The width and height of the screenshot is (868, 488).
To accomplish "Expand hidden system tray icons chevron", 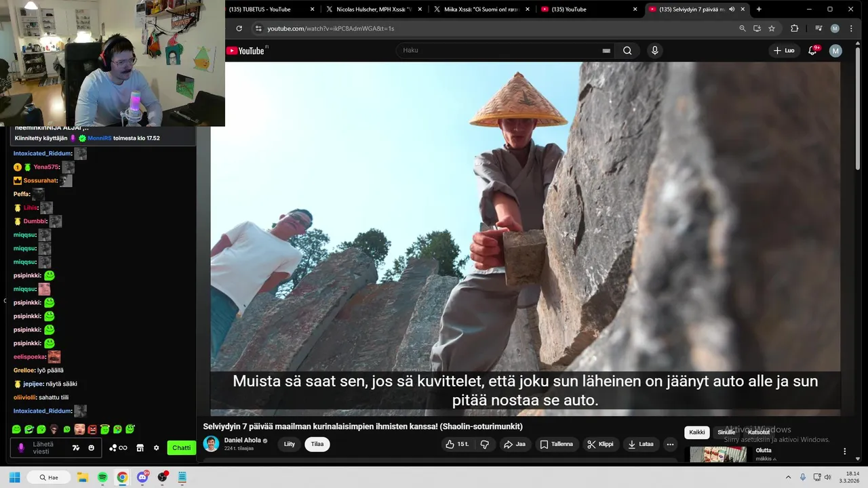I will click(x=789, y=477).
